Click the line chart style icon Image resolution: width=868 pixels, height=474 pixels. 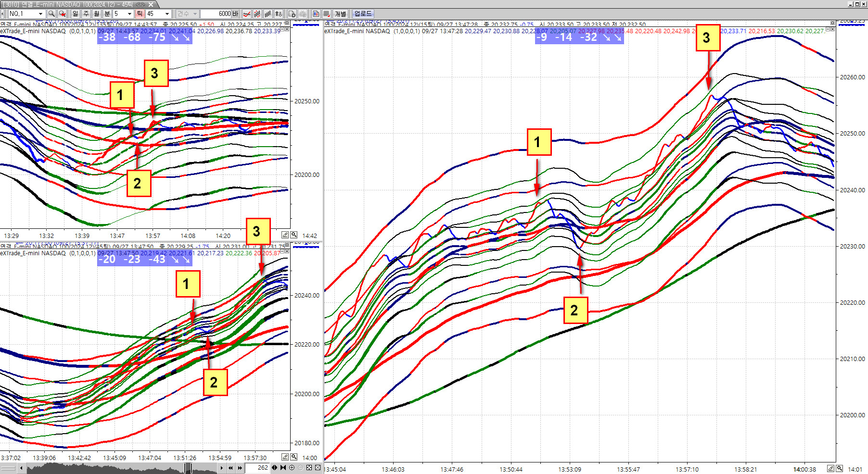[247, 14]
